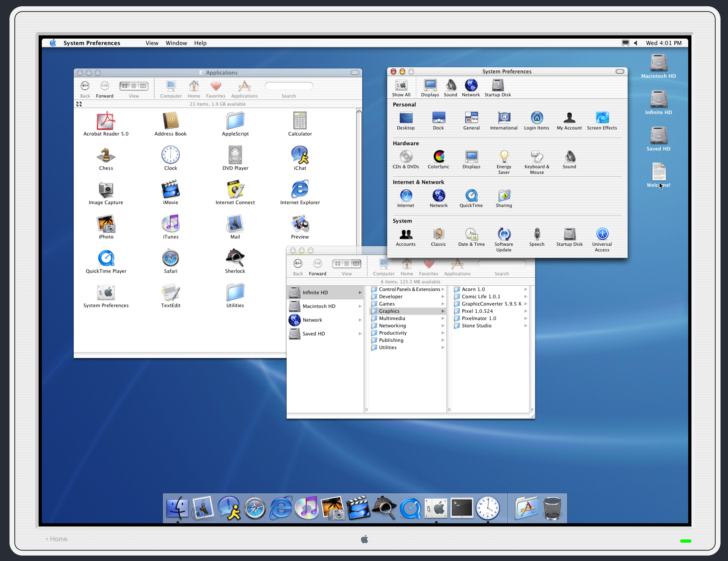Expand Macintosh HD arrow in column browser

click(x=360, y=306)
